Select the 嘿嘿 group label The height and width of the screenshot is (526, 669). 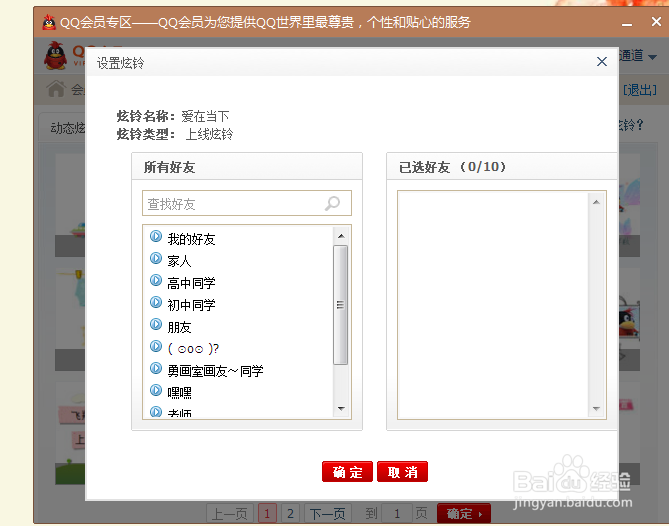tap(179, 393)
